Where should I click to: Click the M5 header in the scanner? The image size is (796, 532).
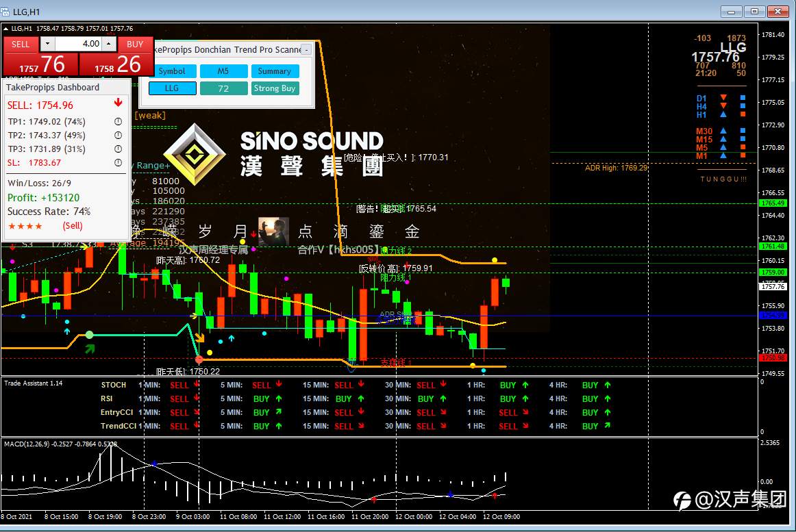tap(223, 71)
